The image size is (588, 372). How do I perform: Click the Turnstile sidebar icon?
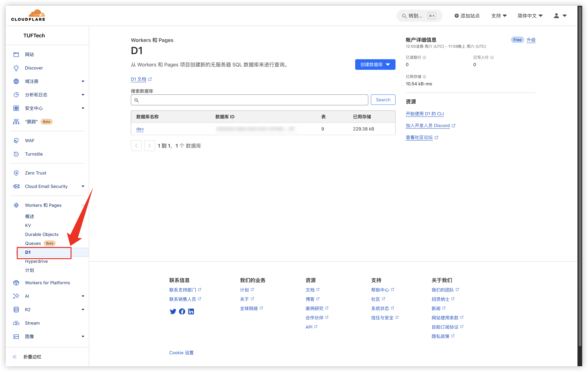point(16,154)
